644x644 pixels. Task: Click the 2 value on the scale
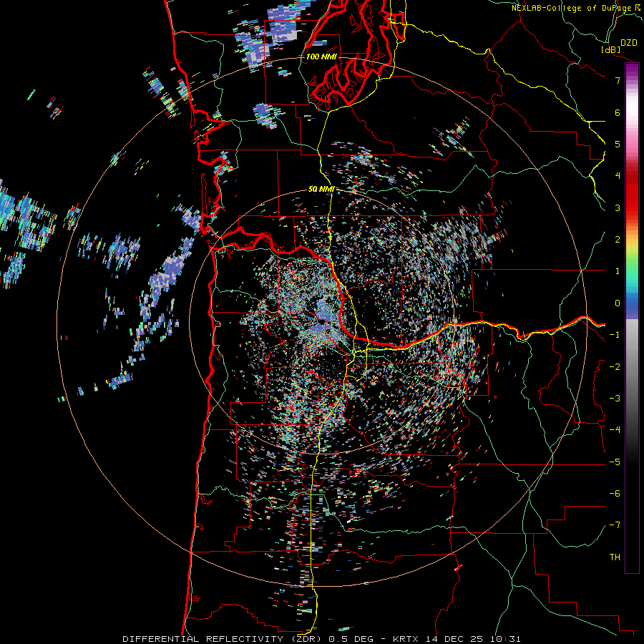point(618,240)
